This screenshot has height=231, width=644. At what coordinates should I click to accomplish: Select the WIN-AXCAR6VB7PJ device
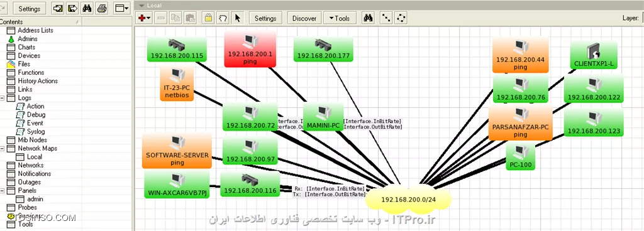point(177,185)
